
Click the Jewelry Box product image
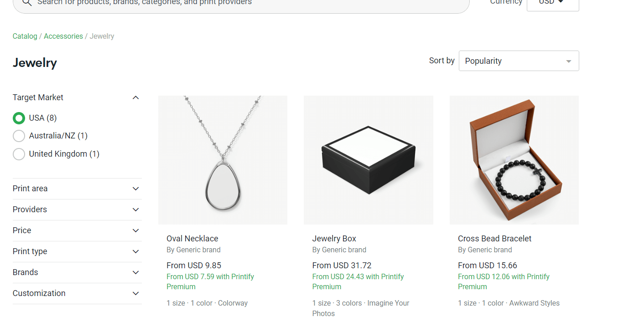coord(368,159)
